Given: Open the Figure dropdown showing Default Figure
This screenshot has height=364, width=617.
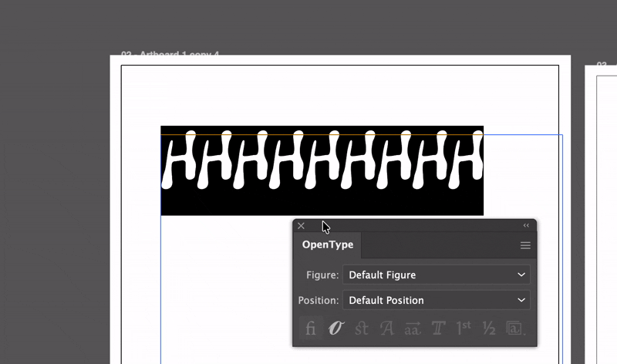Looking at the screenshot, I should [437, 275].
